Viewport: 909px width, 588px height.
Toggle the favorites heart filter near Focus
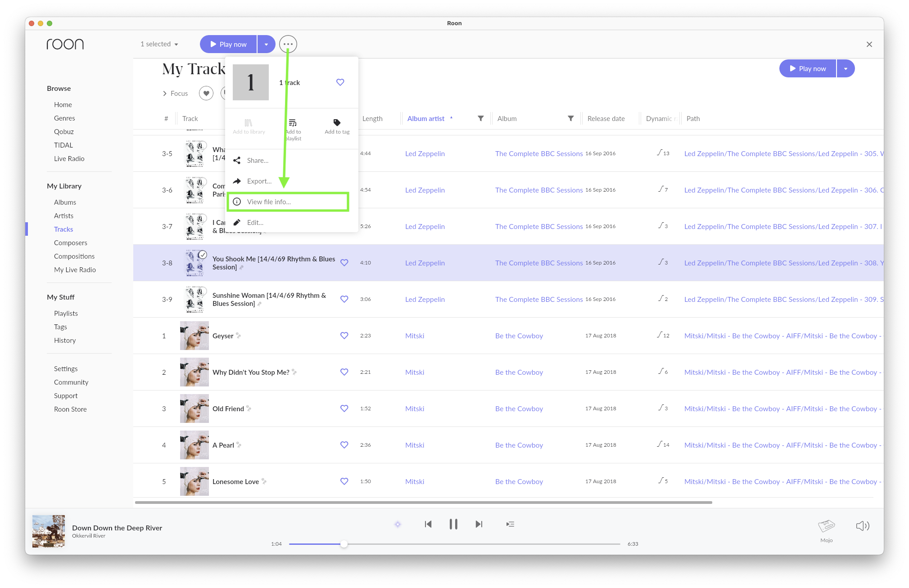[x=206, y=93]
